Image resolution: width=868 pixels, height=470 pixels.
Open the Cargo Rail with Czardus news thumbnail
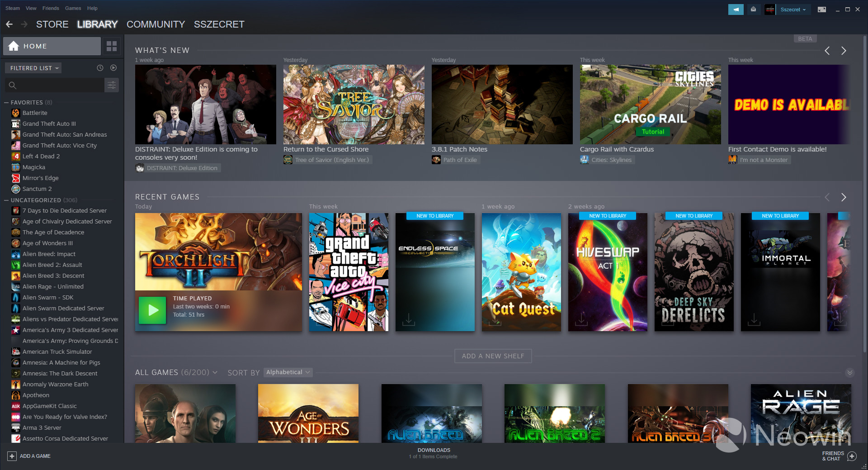(x=651, y=104)
